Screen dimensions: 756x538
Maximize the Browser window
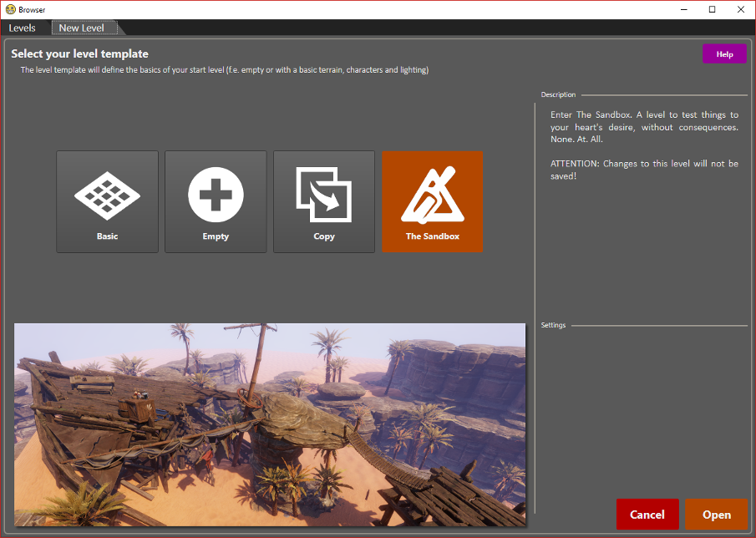pyautogui.click(x=712, y=10)
